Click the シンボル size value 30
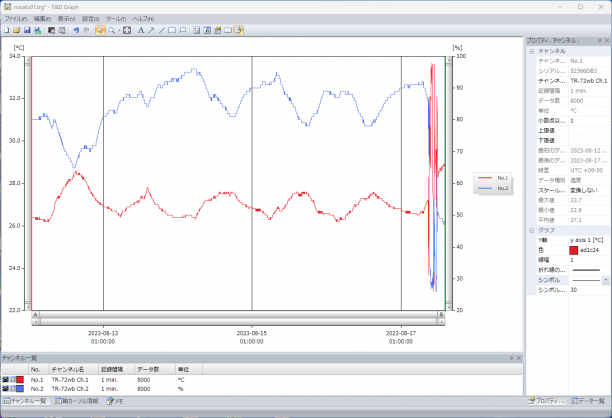Viewport: 612px width, 418px height. (589, 290)
